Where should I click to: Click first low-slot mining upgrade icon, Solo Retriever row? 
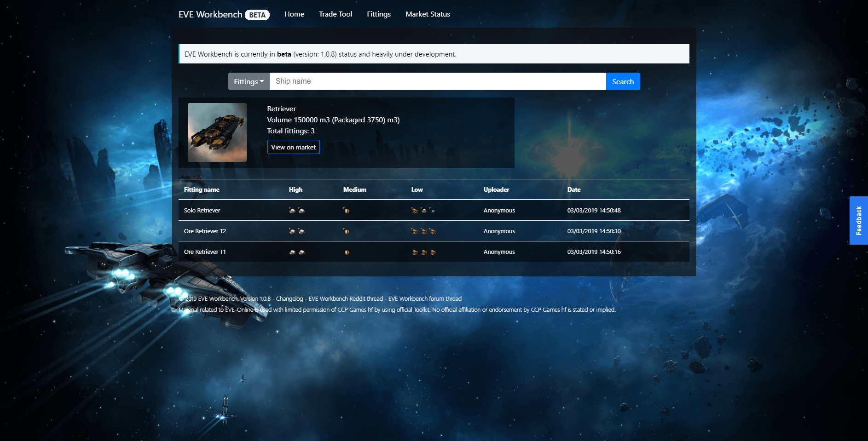coord(415,211)
